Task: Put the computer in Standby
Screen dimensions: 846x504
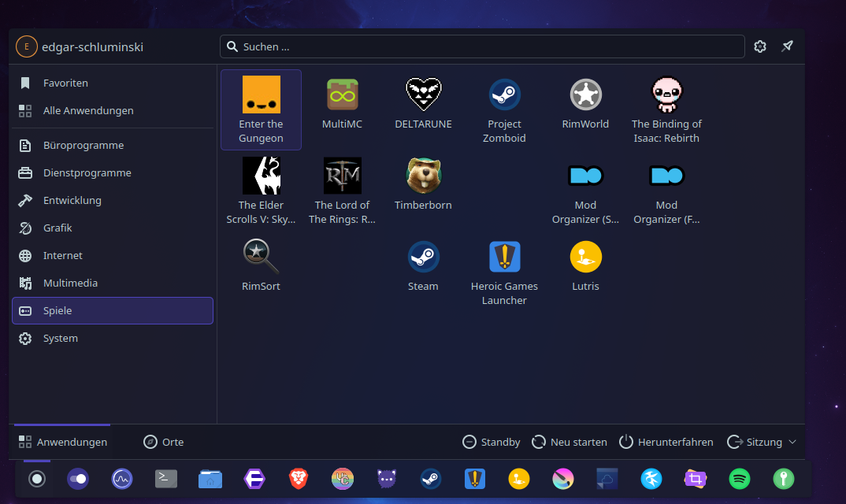Action: pyautogui.click(x=492, y=442)
